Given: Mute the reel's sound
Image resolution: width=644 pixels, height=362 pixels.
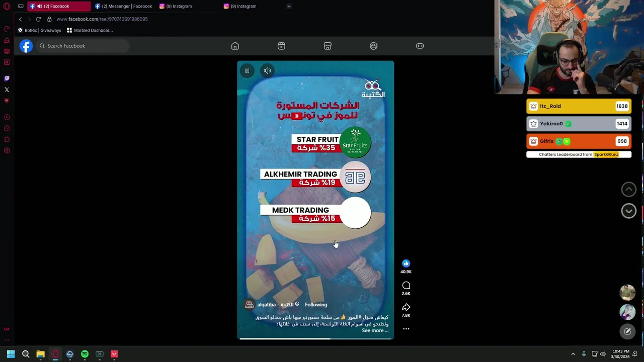Looking at the screenshot, I should pos(267,71).
